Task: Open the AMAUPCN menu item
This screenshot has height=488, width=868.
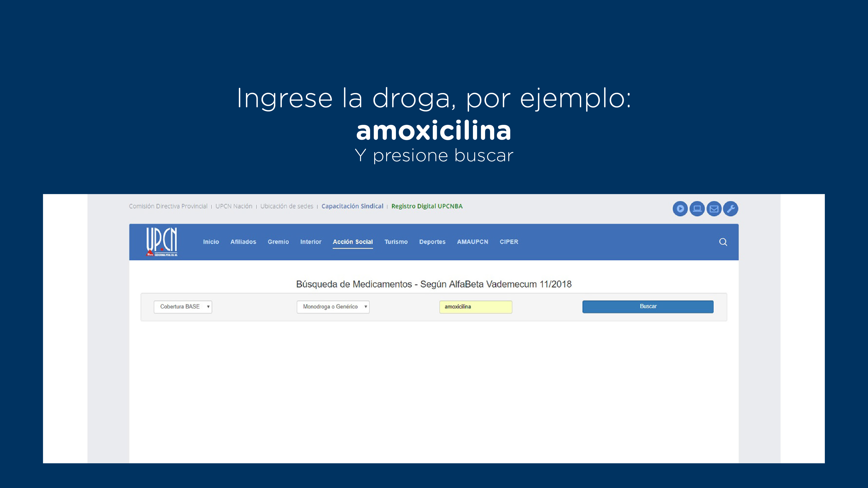Action: pos(473,242)
